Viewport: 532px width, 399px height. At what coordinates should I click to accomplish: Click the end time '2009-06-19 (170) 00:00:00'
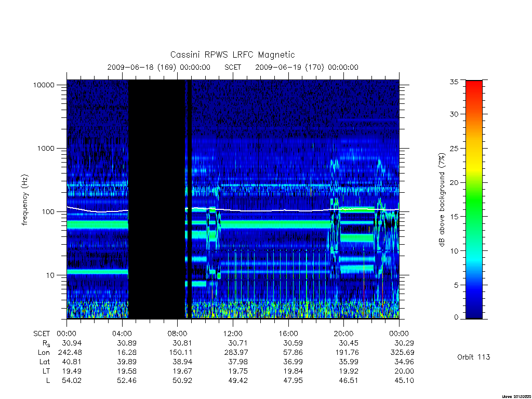pos(307,67)
